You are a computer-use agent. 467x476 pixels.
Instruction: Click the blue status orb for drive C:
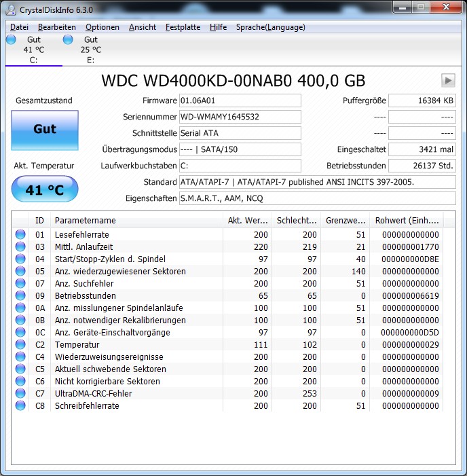coord(11,39)
